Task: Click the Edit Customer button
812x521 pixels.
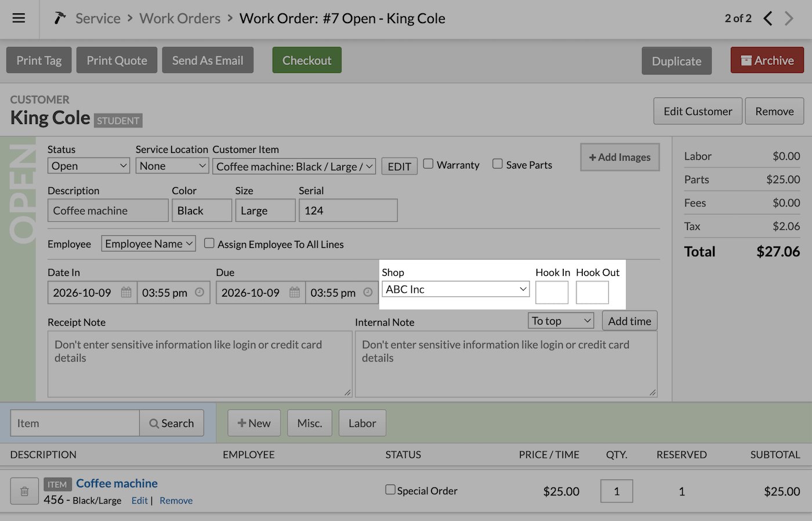Action: coord(698,111)
